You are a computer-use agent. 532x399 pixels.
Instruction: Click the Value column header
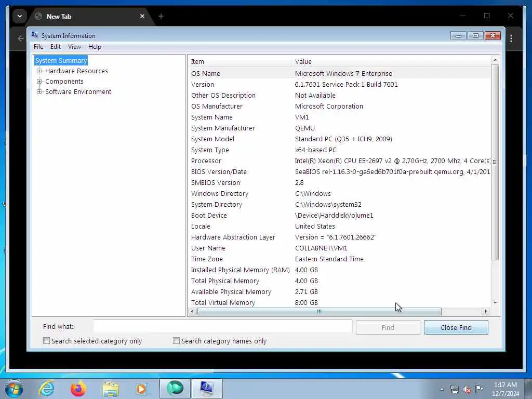pos(391,61)
